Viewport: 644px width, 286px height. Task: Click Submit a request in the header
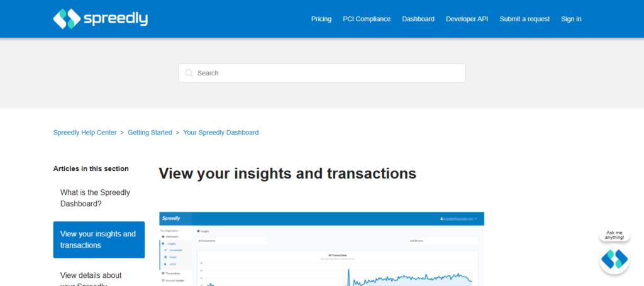click(x=525, y=19)
